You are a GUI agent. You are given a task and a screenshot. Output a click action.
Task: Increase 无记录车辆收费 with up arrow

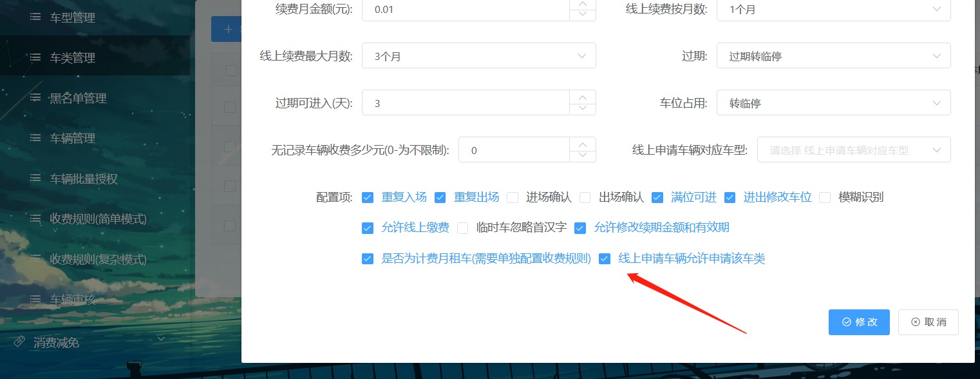point(583,144)
